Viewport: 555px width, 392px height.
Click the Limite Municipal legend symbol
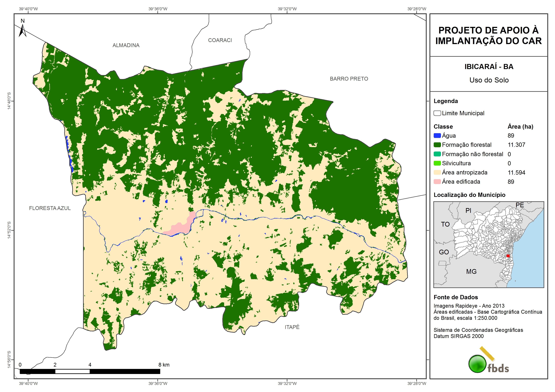437,113
